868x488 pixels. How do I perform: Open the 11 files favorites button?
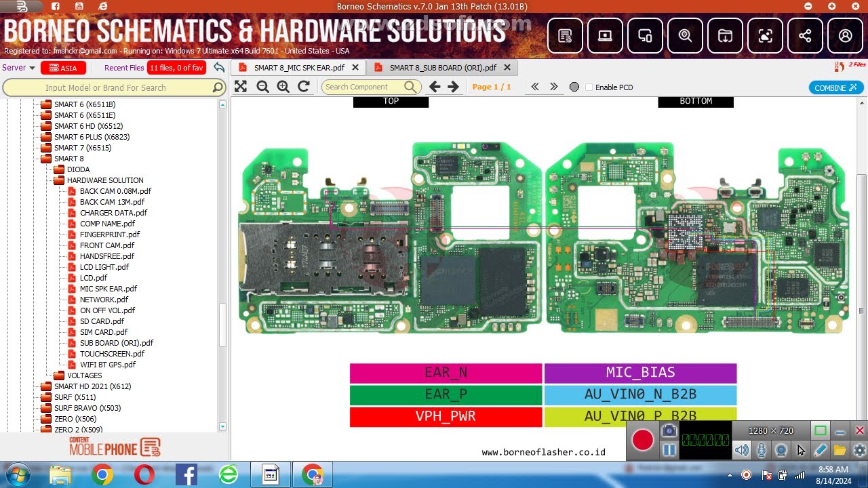click(176, 68)
